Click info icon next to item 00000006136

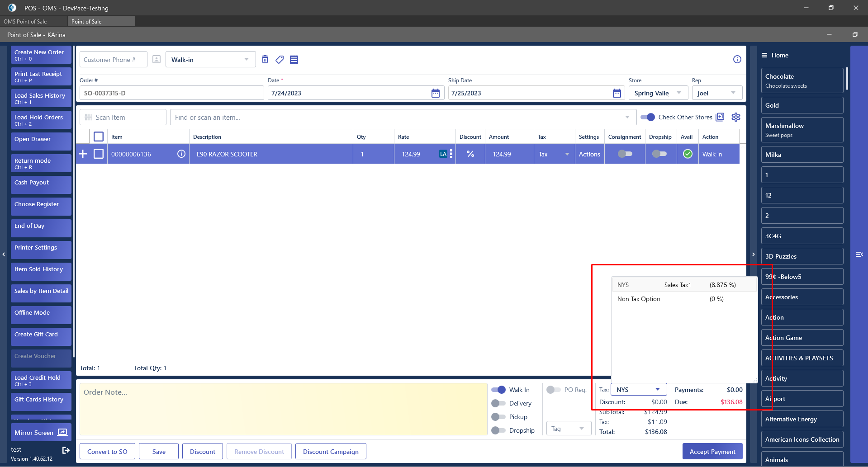tap(181, 154)
